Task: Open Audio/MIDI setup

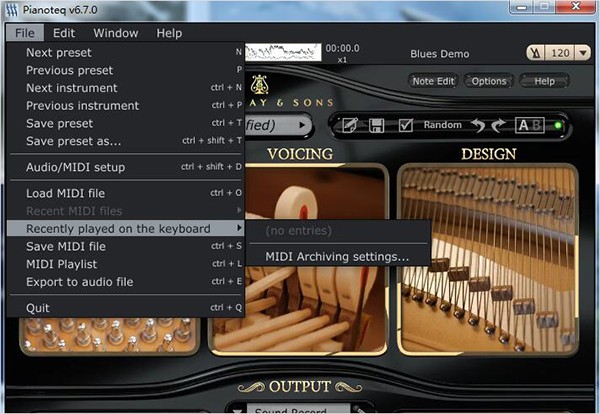Action: click(x=126, y=167)
